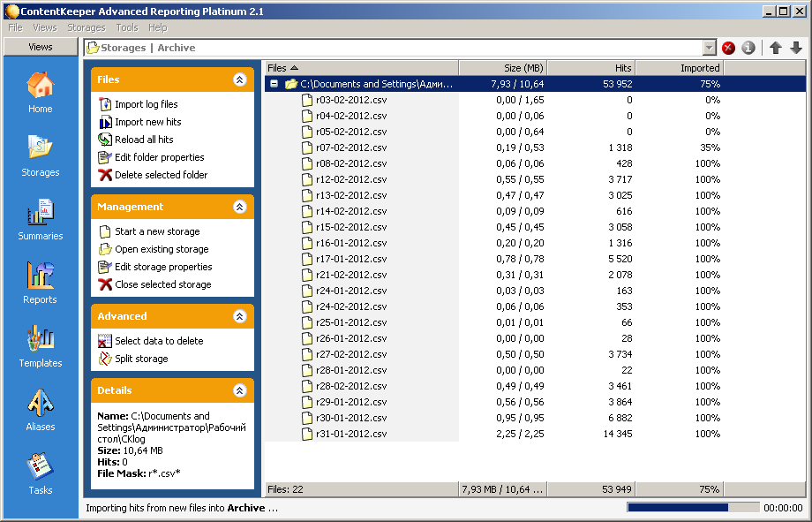This screenshot has height=522, width=812.
Task: Open the Templates view icon
Action: 41,338
